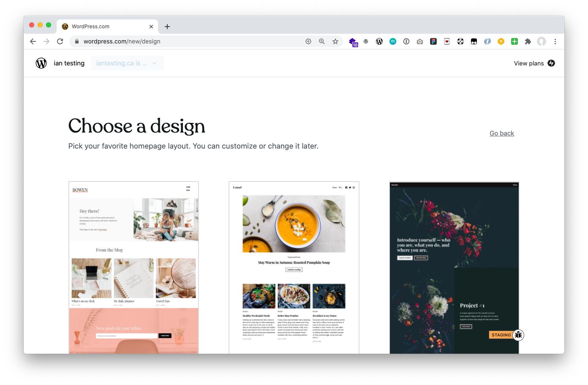Viewport: 588px width, 385px height.
Task: Reload the current page
Action: 60,41
